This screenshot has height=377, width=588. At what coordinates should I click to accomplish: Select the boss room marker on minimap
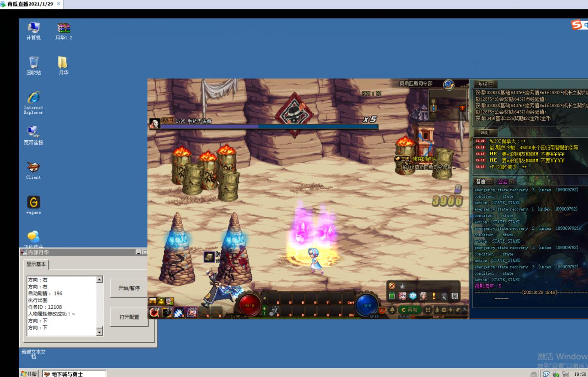(462, 108)
